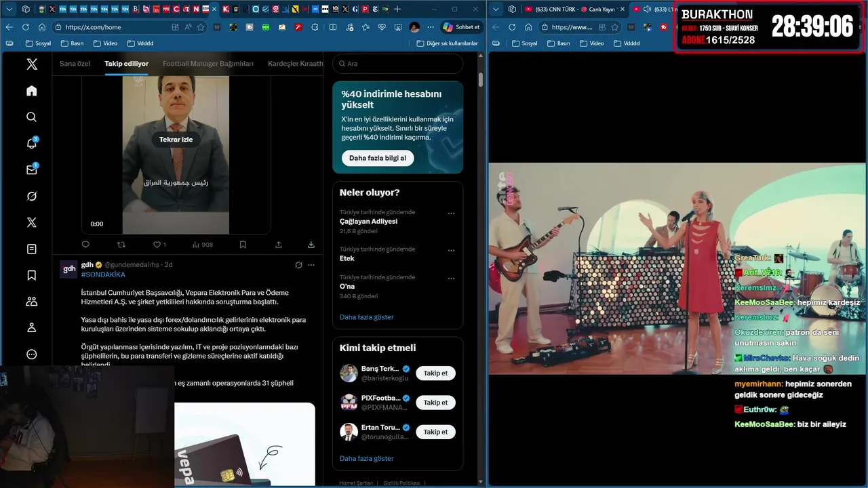The height and width of the screenshot is (488, 868).
Task: Click the X search field Ara
Action: click(x=397, y=64)
